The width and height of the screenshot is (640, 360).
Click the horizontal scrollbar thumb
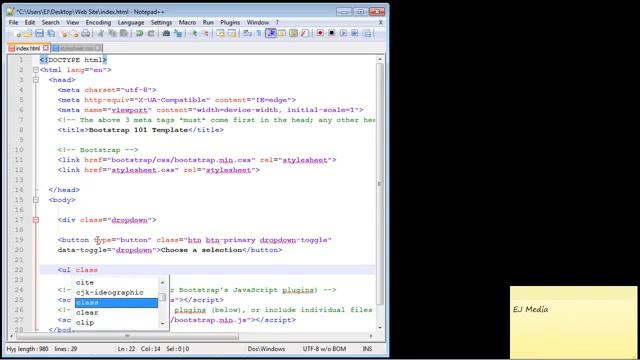[127, 336]
